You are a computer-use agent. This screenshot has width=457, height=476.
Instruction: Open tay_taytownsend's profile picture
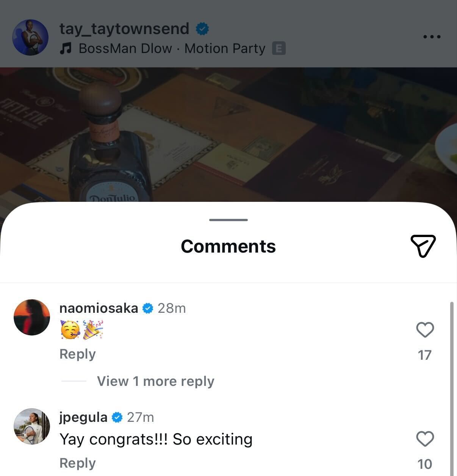point(30,37)
